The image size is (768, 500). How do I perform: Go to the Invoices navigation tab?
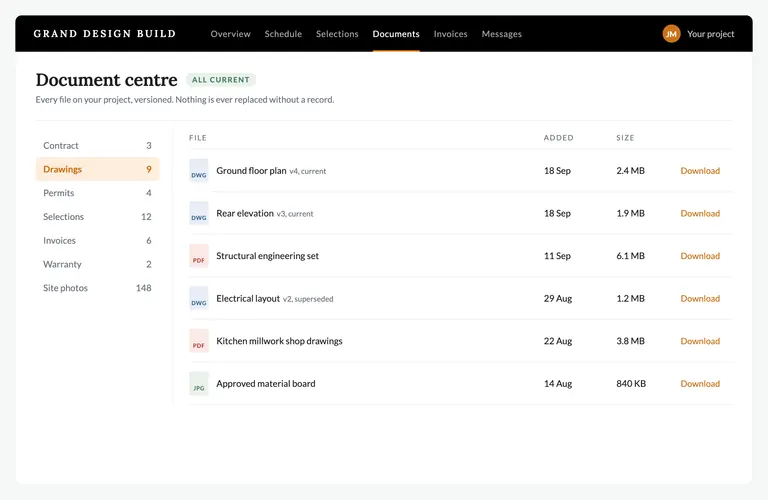coord(450,34)
